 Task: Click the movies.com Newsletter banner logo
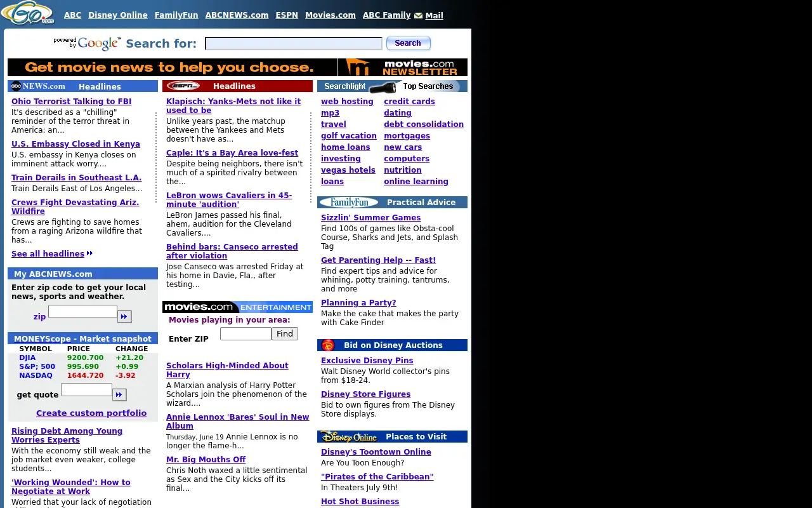[402, 67]
